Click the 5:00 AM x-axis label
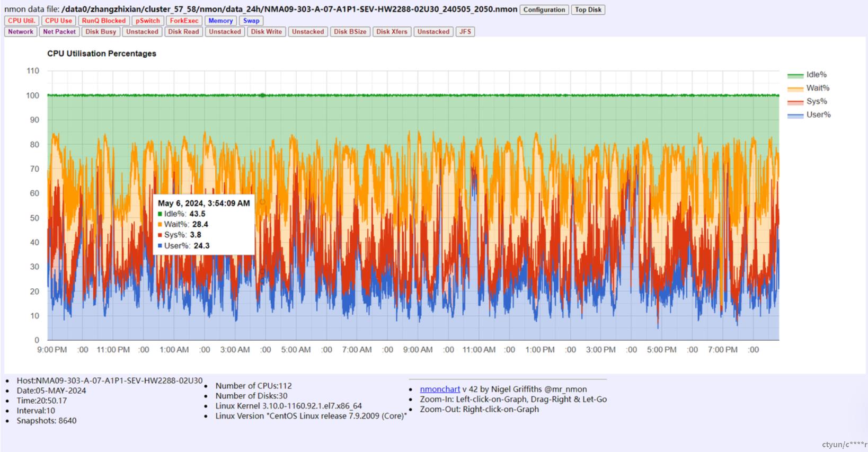868x452 pixels. [296, 350]
